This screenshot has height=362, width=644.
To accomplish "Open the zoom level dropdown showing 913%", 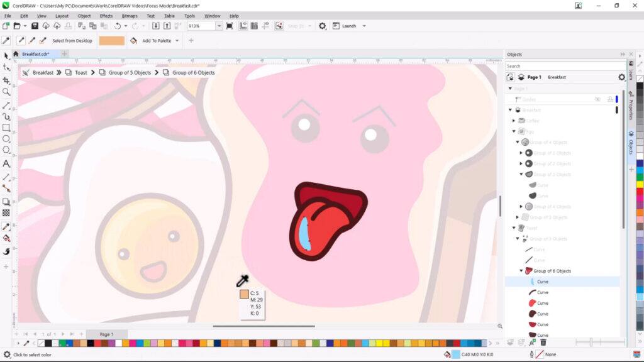I will click(218, 26).
